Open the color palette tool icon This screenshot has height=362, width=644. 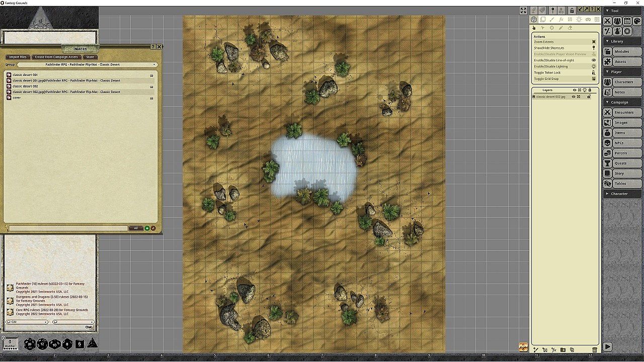coord(637,21)
